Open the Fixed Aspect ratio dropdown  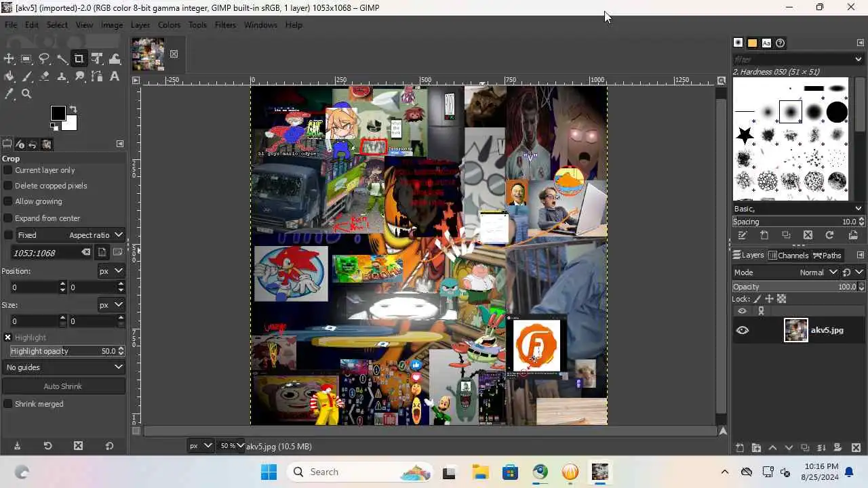(x=70, y=235)
